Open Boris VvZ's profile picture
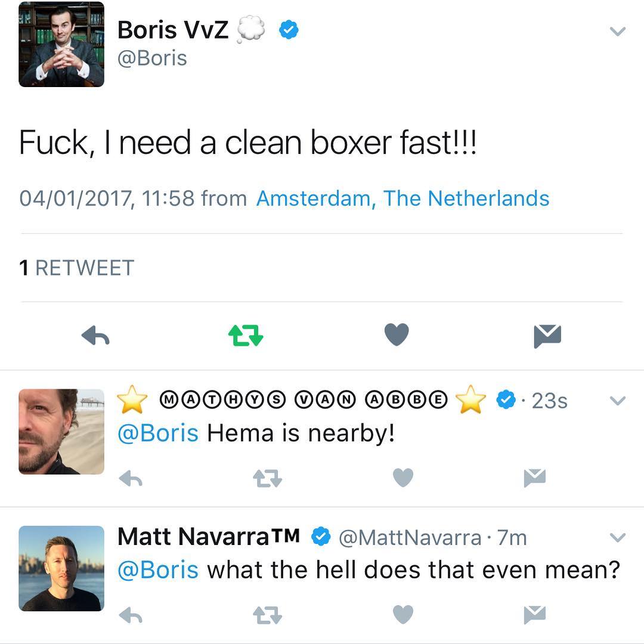Image resolution: width=644 pixels, height=644 pixels. coord(61,45)
